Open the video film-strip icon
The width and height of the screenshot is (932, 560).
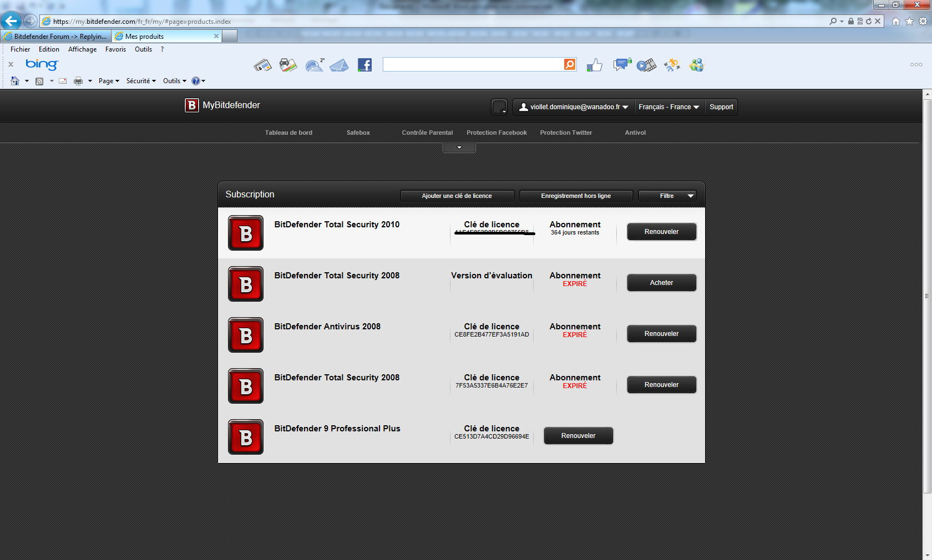pos(646,65)
